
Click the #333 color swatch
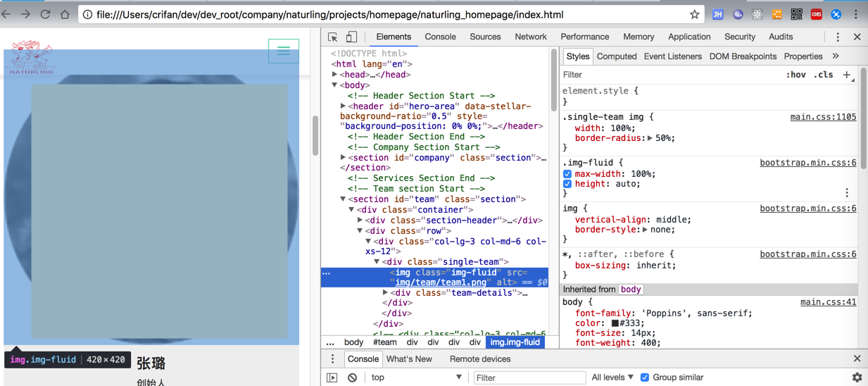[615, 323]
